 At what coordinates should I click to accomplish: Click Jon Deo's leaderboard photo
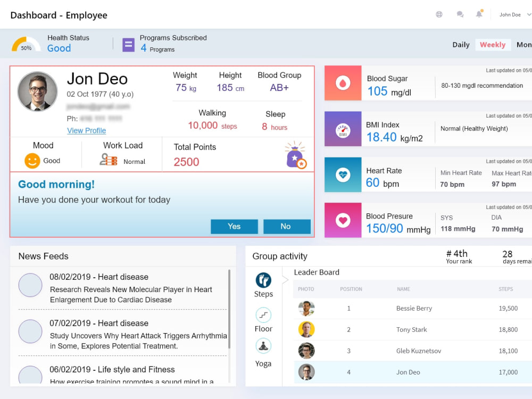(x=306, y=372)
